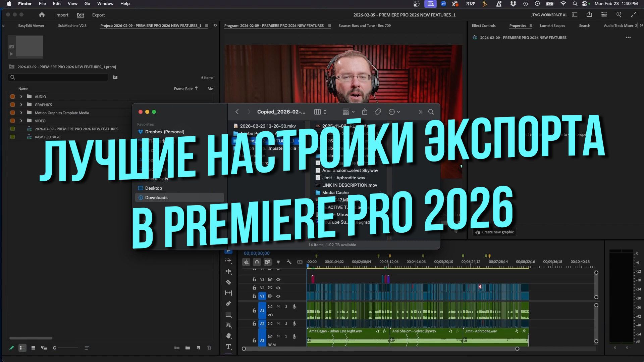
Task: Mute the A1 VO audio track
Action: [x=278, y=306]
